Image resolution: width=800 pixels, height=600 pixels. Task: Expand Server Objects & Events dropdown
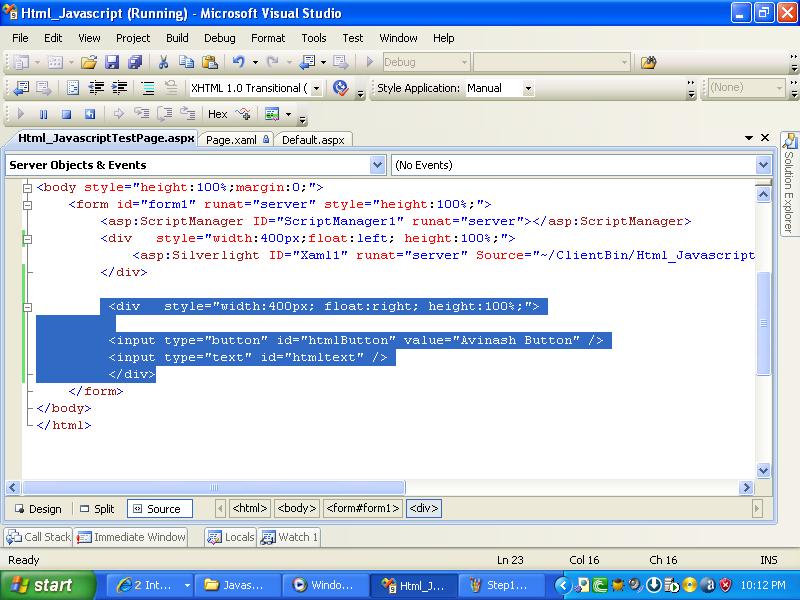tap(377, 165)
